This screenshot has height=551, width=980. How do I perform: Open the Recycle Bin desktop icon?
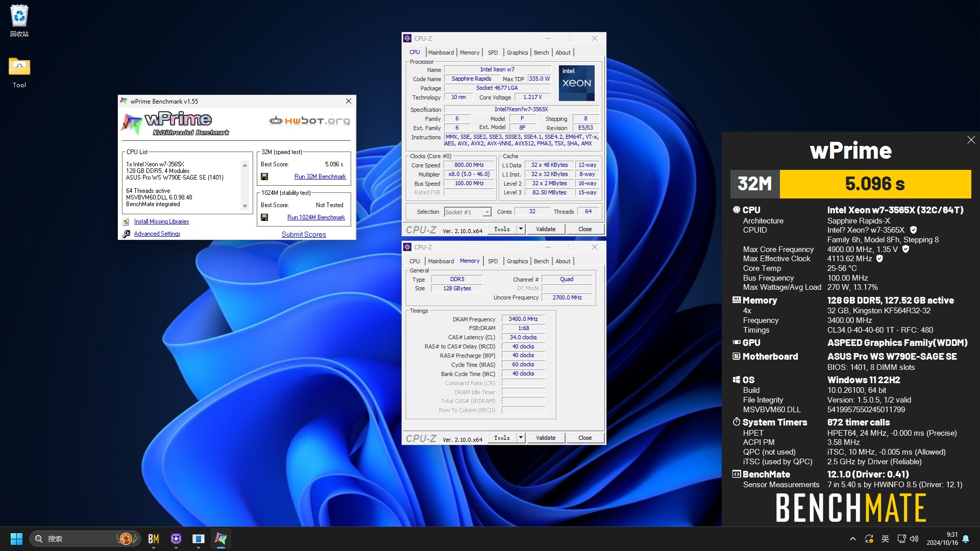19,21
